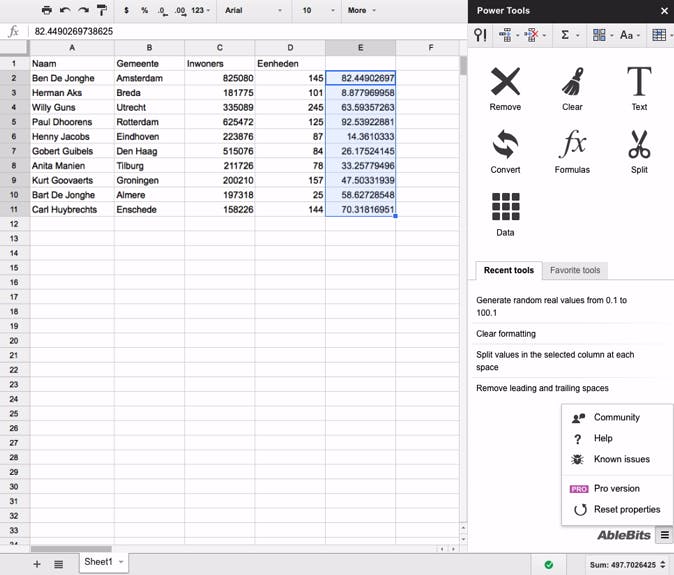674x575 pixels.
Task: Open the More toolbar dropdown
Action: [x=362, y=10]
